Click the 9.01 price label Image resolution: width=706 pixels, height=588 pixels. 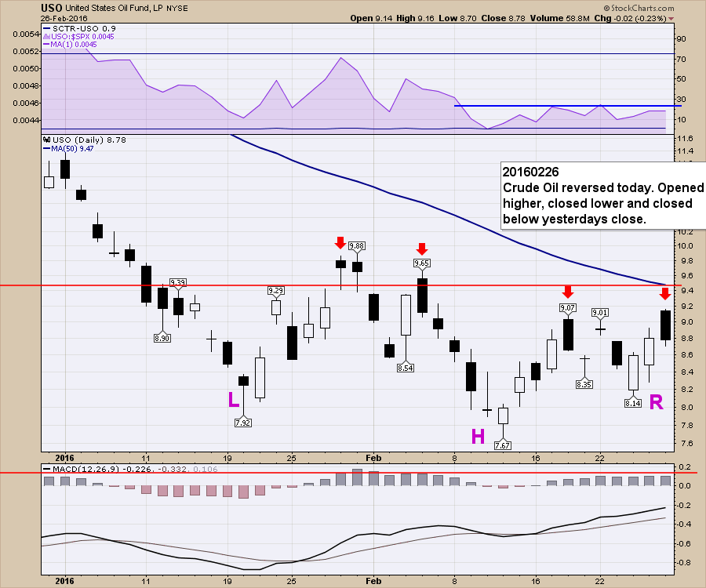pyautogui.click(x=600, y=312)
